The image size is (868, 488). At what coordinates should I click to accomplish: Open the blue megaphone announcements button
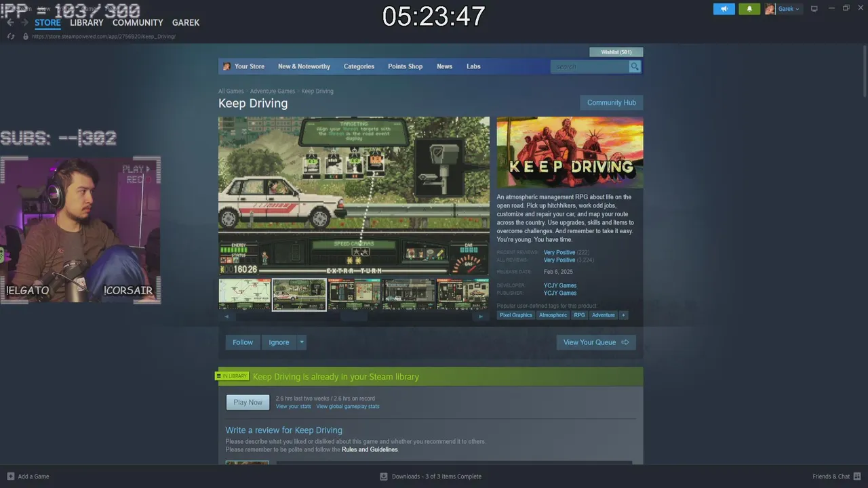(724, 9)
